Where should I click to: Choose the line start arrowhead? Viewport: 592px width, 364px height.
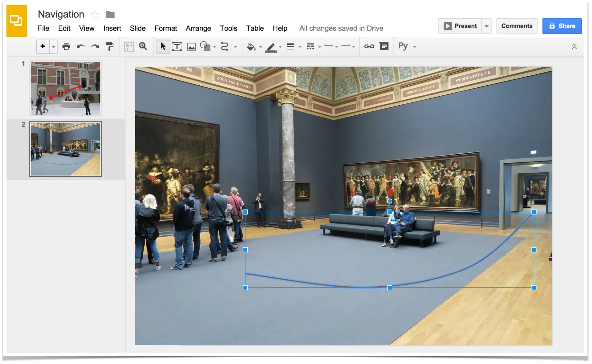(x=329, y=46)
